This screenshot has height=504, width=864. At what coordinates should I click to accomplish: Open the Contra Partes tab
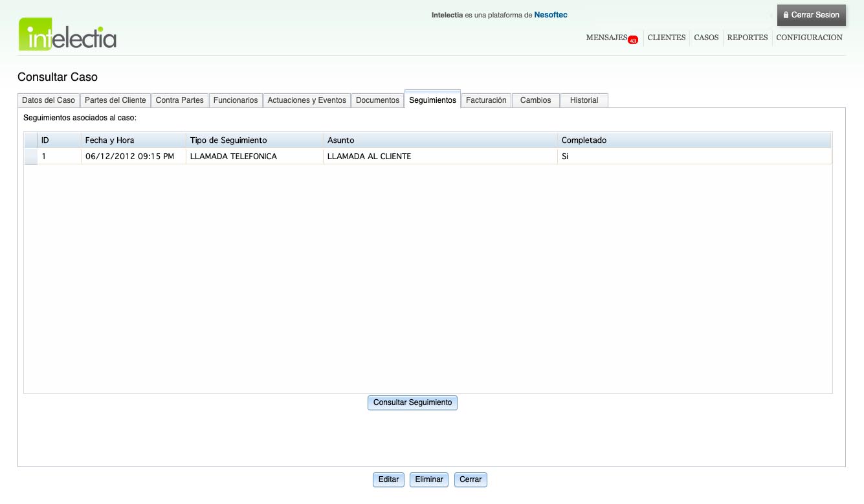tap(180, 100)
